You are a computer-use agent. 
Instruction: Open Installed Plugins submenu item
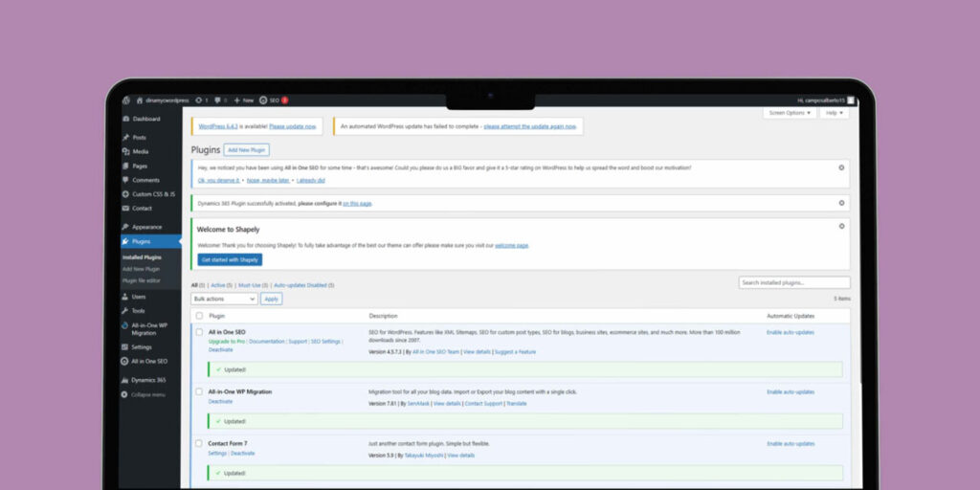click(142, 257)
